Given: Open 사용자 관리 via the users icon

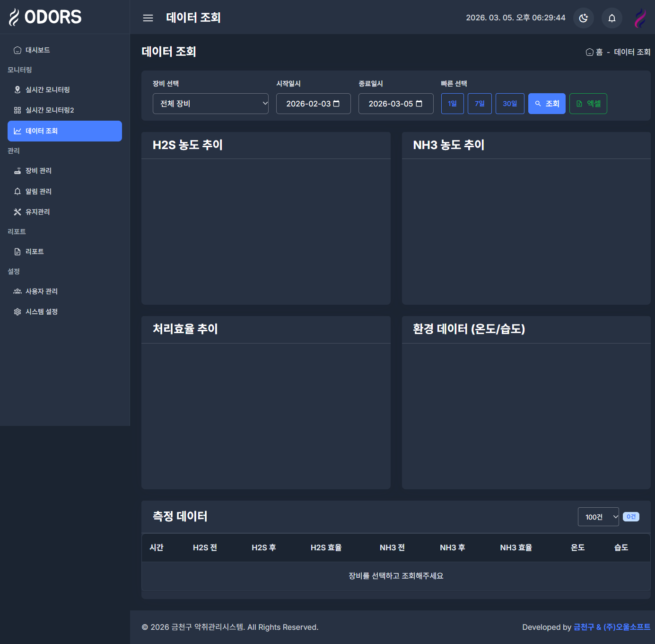Looking at the screenshot, I should pyautogui.click(x=17, y=291).
